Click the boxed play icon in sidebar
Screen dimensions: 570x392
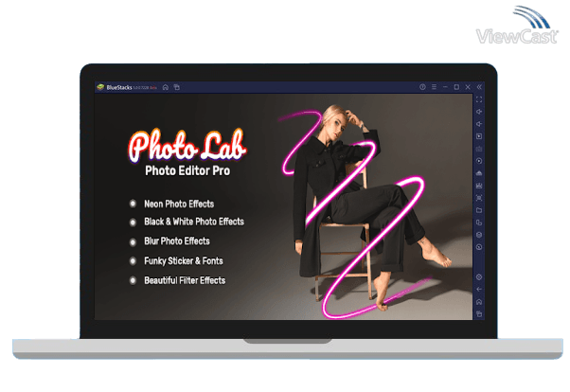tap(479, 136)
